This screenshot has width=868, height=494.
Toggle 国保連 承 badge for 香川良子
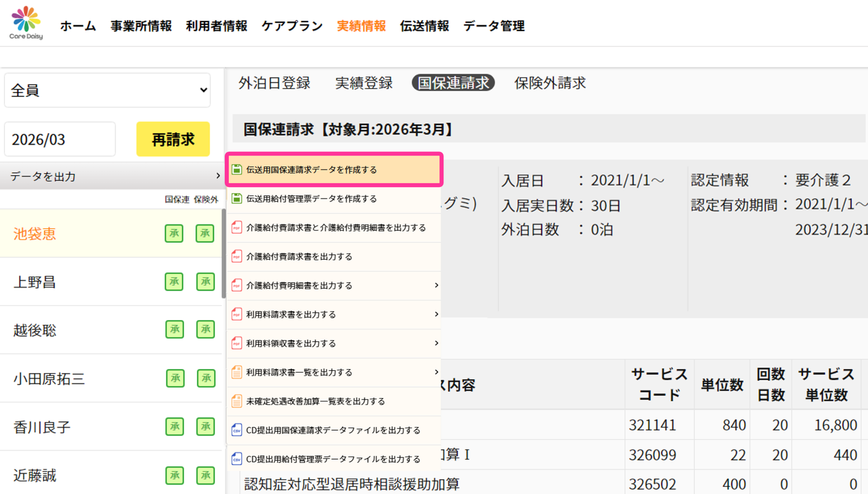(175, 427)
